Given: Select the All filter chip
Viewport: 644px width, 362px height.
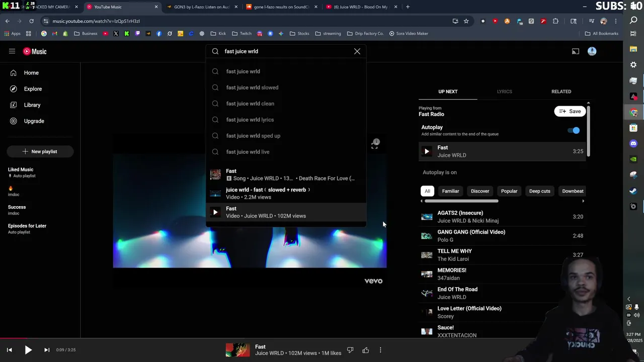Looking at the screenshot, I should (x=427, y=191).
